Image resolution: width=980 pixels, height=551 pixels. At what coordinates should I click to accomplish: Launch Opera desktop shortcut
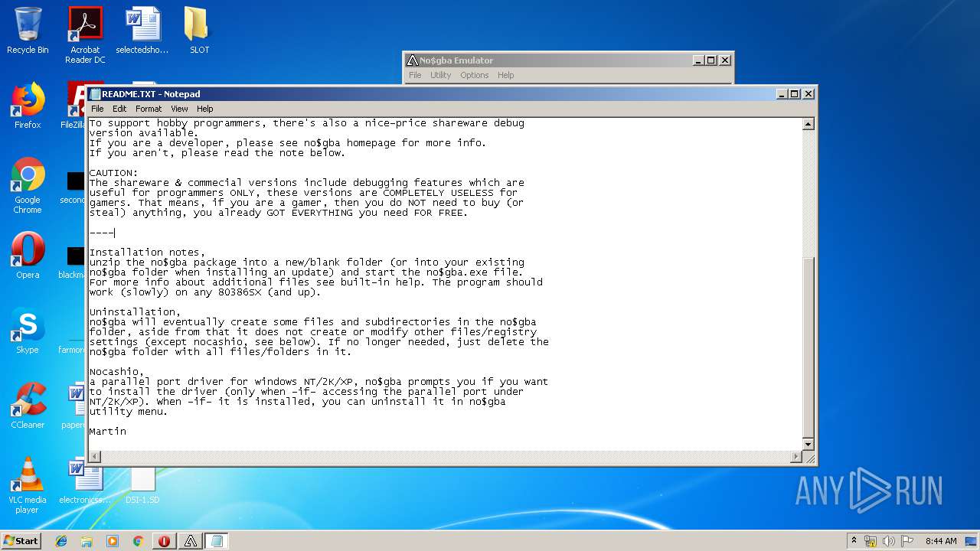[x=28, y=256]
